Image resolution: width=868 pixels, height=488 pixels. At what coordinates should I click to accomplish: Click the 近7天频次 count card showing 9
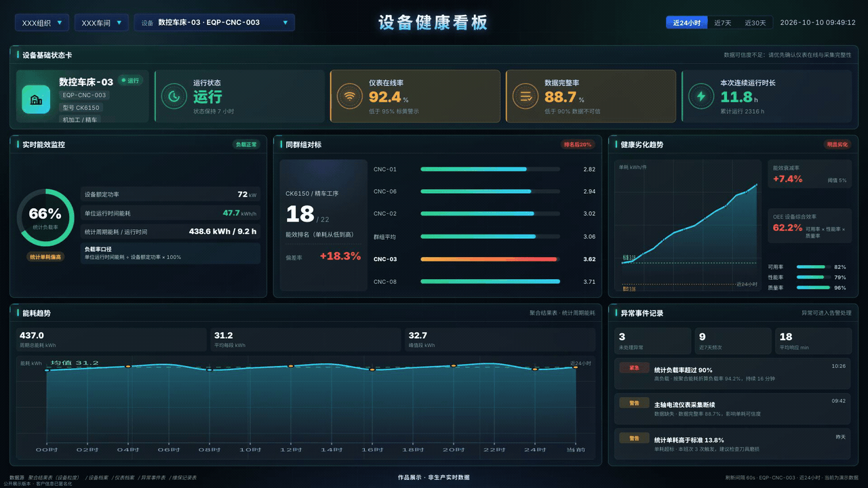coord(733,341)
